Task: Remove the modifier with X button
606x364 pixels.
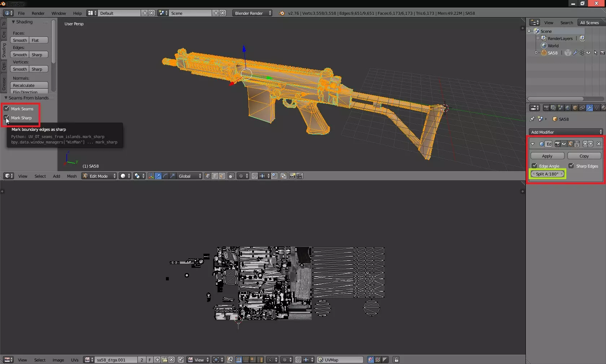Action: coord(599,144)
